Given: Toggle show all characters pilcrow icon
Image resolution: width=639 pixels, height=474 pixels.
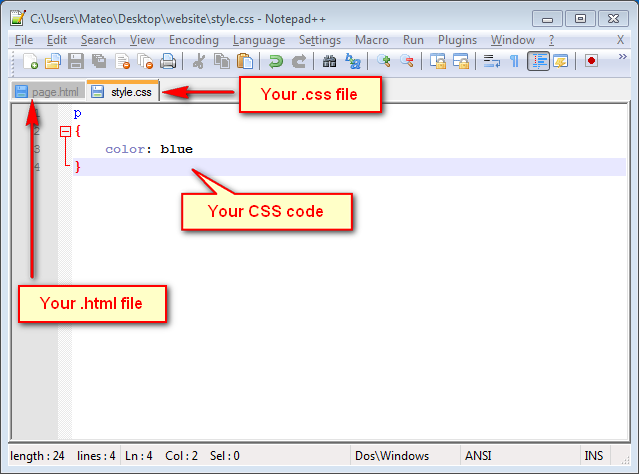Looking at the screenshot, I should click(x=514, y=61).
